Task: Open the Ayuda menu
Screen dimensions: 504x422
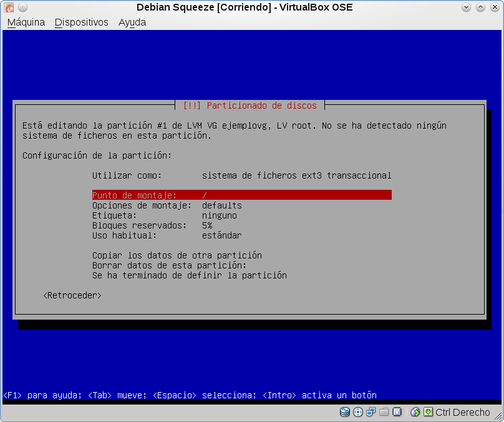Action: [x=132, y=22]
